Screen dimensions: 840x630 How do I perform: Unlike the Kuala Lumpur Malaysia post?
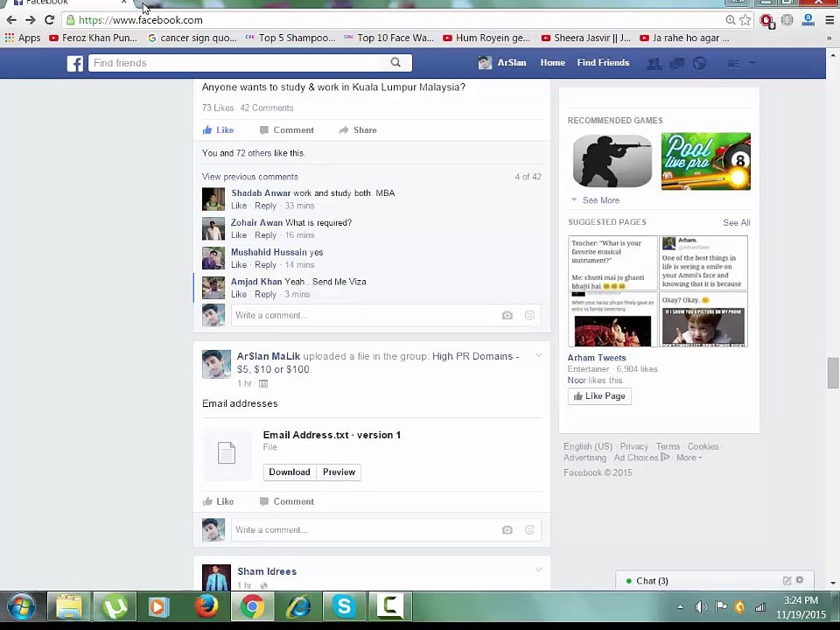point(218,130)
